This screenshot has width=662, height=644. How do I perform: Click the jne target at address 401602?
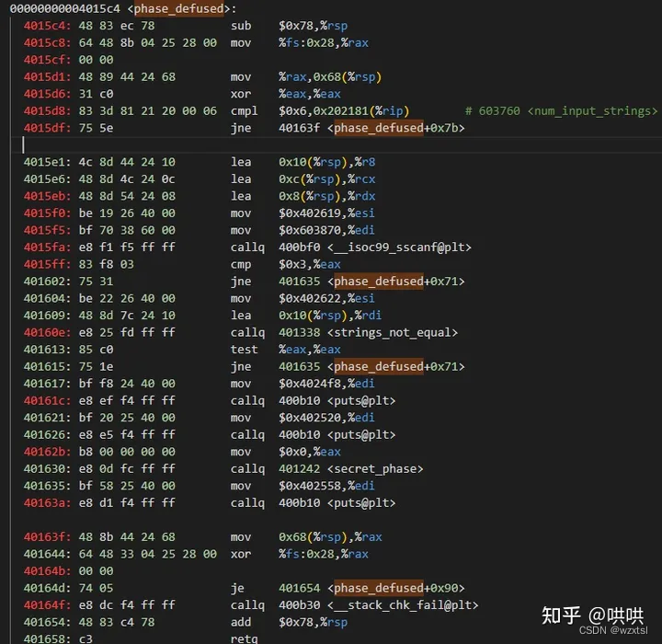(x=371, y=282)
